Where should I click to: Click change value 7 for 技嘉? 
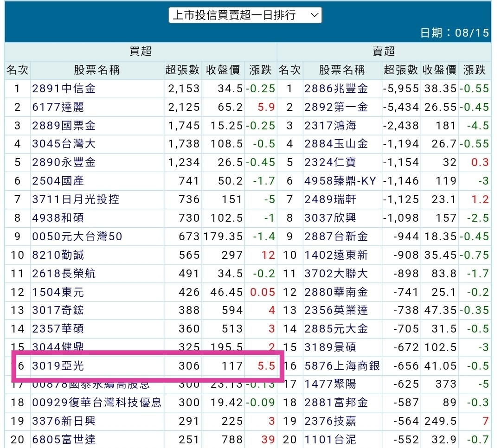[486, 421]
